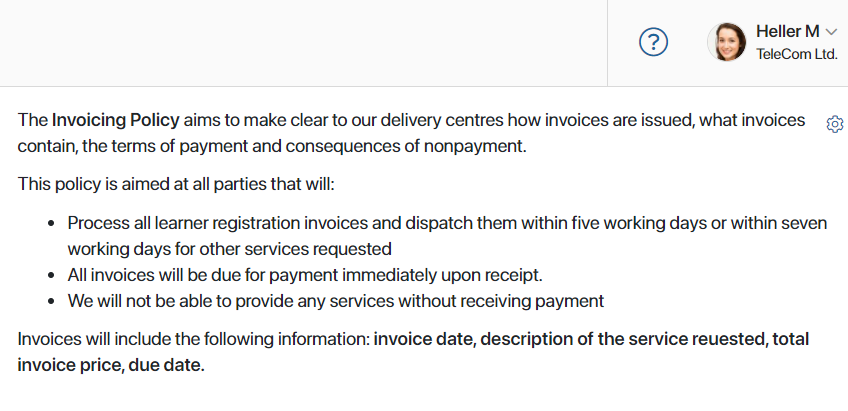This screenshot has width=848, height=411.
Task: Click the line 'This policy is aimed at all parties'
Action: (176, 184)
